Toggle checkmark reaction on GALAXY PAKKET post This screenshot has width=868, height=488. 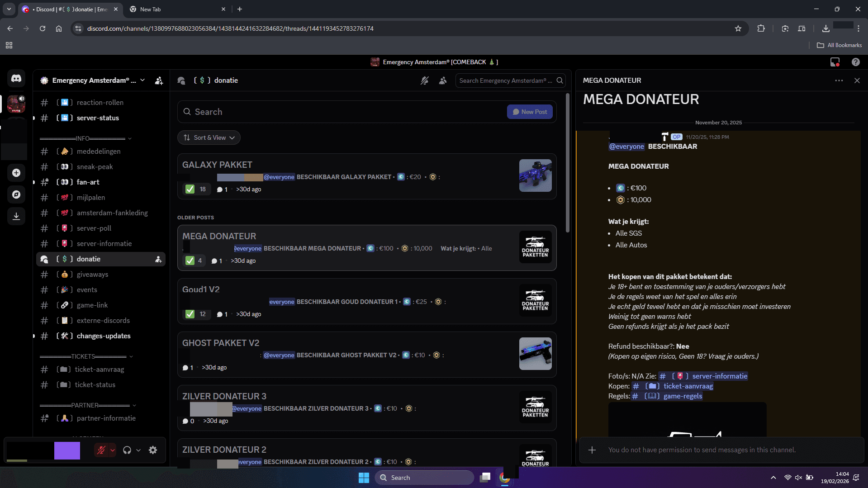(196, 189)
